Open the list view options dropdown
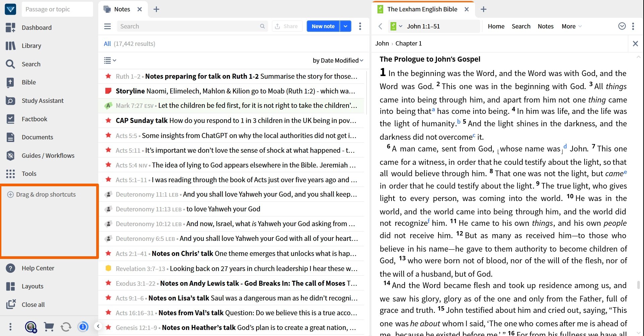This screenshot has height=336, width=644. pos(110,61)
